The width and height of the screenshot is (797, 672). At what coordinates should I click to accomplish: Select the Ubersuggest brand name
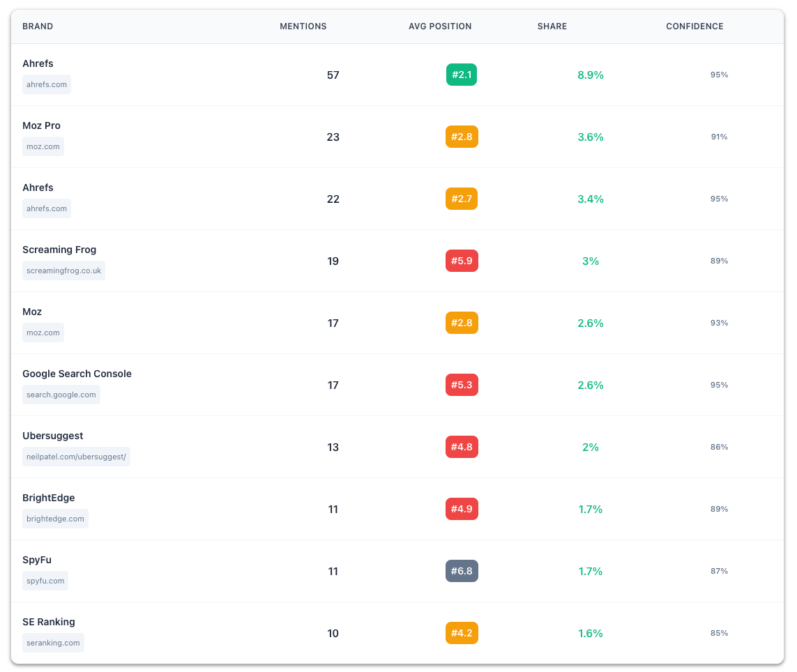pos(52,436)
